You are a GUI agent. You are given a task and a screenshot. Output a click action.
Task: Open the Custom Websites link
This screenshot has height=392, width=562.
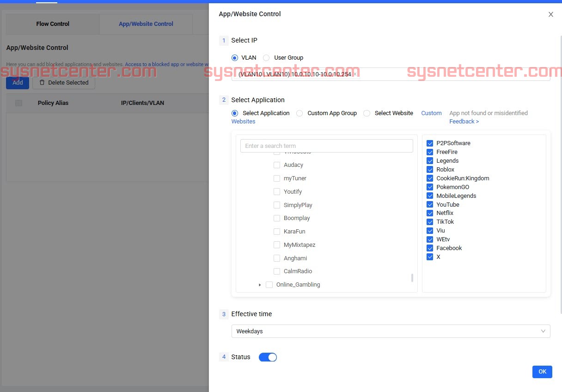[431, 113]
